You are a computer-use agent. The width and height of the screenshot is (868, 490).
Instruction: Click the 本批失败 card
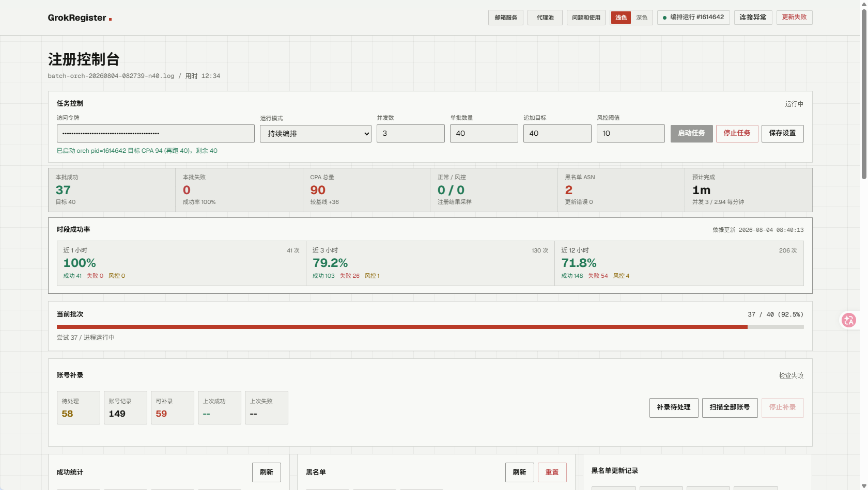point(239,190)
